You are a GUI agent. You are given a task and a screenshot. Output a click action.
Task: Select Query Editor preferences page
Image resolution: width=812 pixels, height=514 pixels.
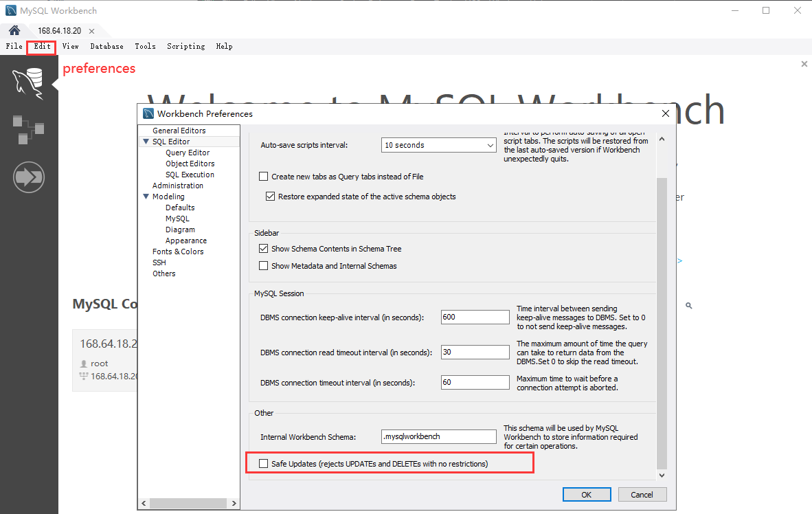click(188, 153)
